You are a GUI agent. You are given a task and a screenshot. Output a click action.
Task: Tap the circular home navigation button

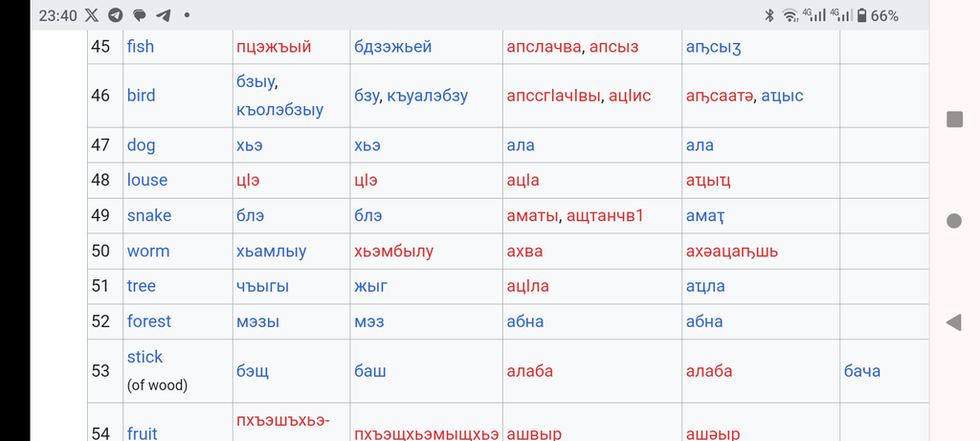(x=954, y=220)
